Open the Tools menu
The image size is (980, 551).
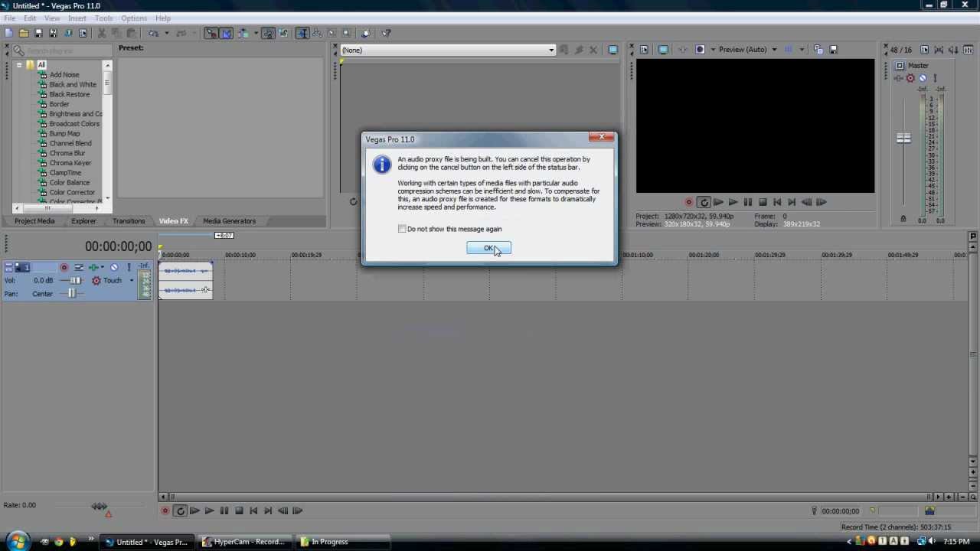(x=103, y=18)
